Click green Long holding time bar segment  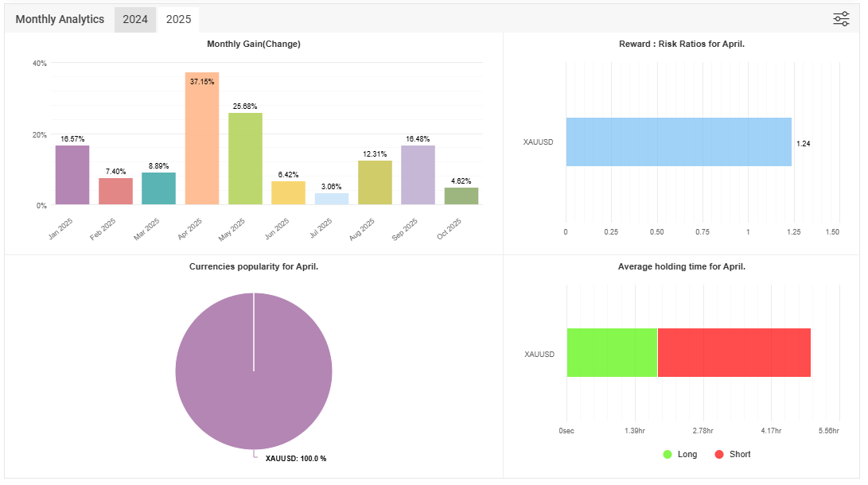pos(612,353)
